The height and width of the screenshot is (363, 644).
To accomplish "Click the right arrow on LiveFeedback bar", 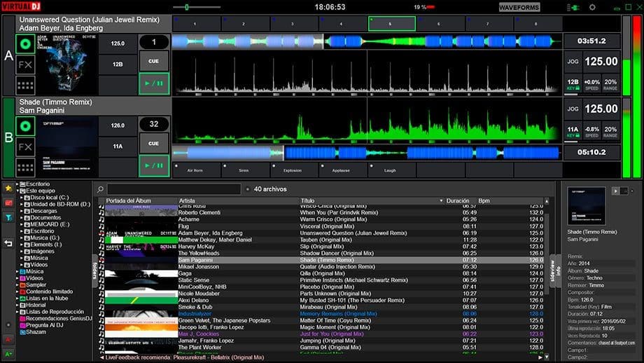I will click(540, 357).
